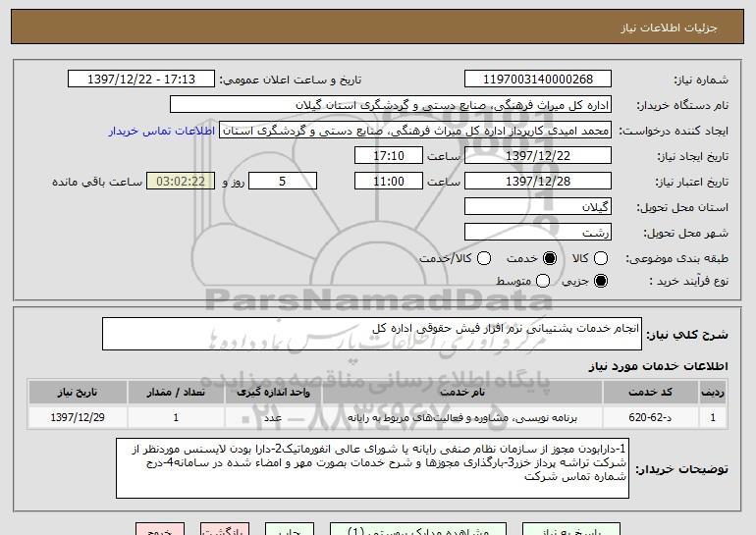Click the شماره نیاز field 1197003140000268
The height and width of the screenshot is (535, 756).
[538, 80]
